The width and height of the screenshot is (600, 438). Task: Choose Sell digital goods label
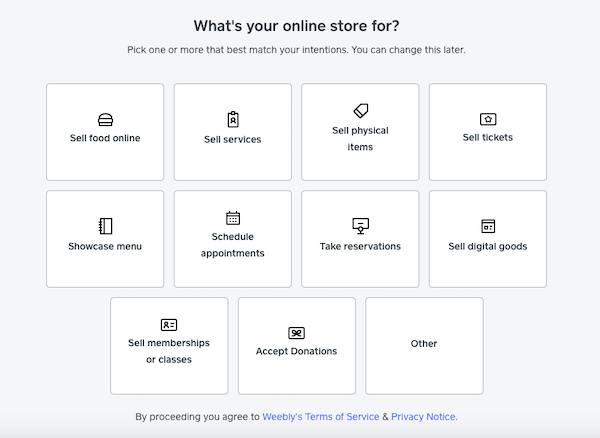pyautogui.click(x=488, y=246)
